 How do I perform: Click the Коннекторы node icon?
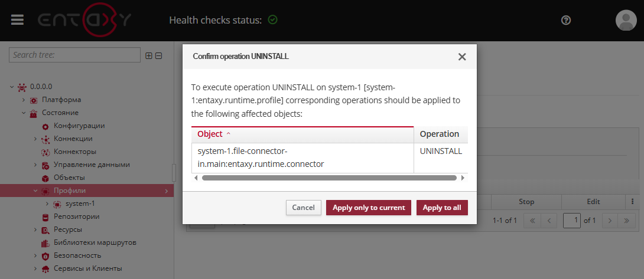[x=45, y=152]
